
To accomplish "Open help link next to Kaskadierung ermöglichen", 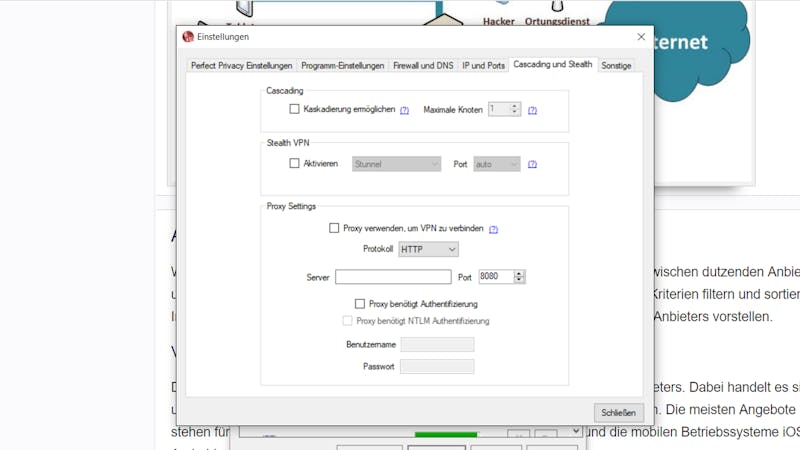I will click(x=404, y=110).
